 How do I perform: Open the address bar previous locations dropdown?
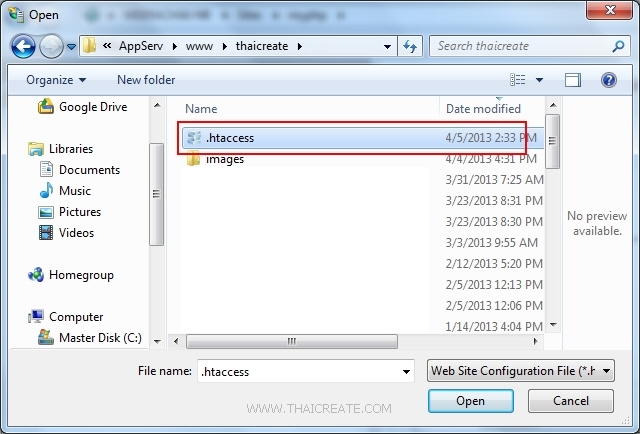coord(387,47)
